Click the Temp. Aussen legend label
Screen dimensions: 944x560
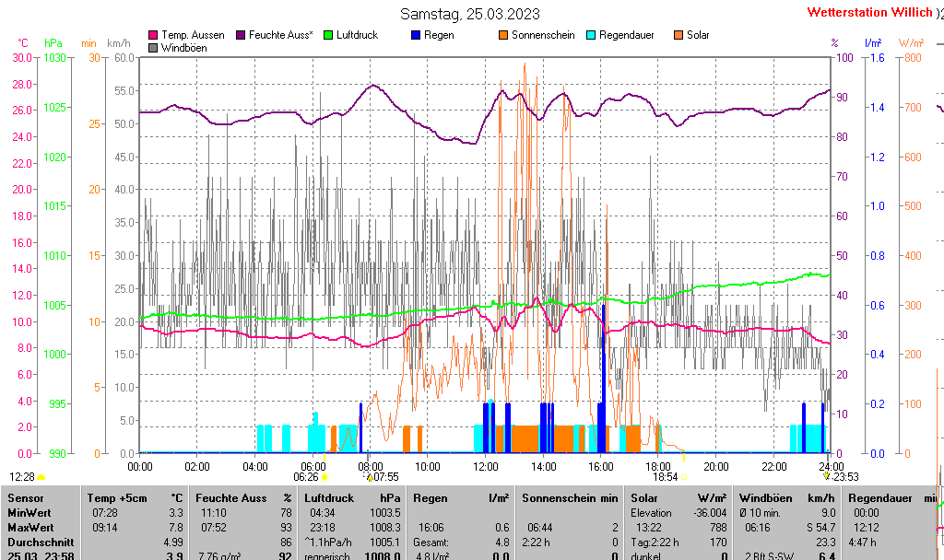[x=193, y=36]
